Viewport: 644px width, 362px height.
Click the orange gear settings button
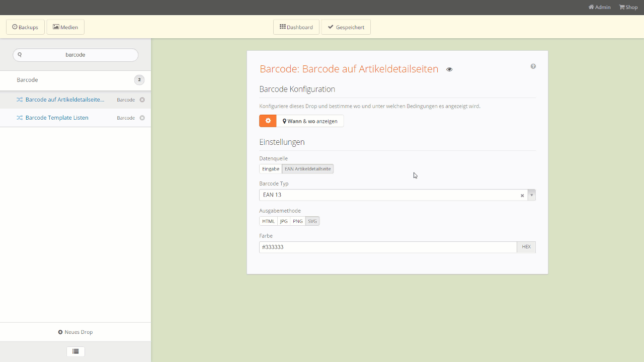[x=268, y=121]
